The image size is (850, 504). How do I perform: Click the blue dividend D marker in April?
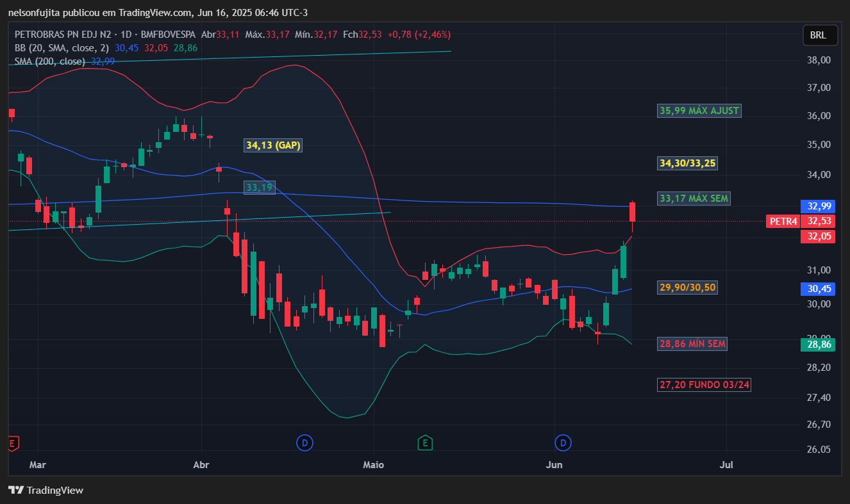pyautogui.click(x=305, y=443)
